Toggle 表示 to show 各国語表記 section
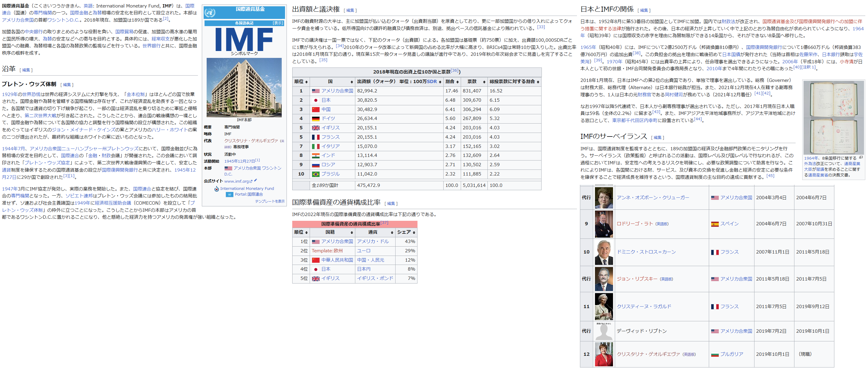Image resolution: width=868 pixels, height=372 pixels. point(278,23)
